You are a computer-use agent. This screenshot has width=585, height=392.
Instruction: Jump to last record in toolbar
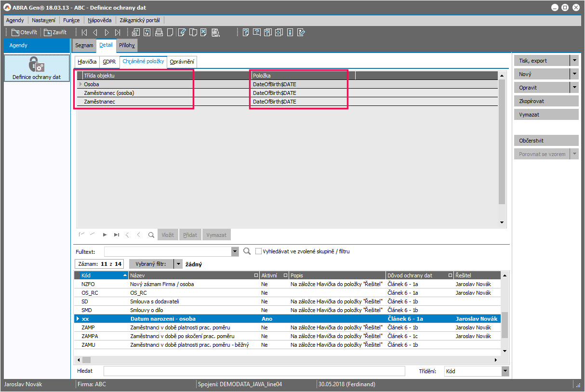[118, 33]
